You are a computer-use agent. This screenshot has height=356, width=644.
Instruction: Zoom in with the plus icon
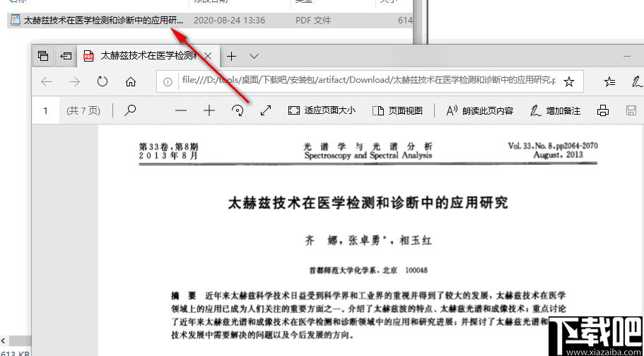tap(209, 110)
